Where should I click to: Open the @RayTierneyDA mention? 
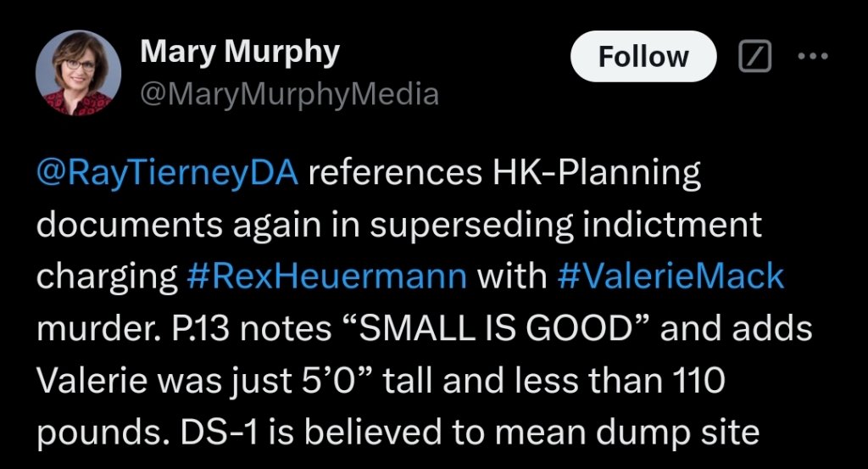point(168,174)
